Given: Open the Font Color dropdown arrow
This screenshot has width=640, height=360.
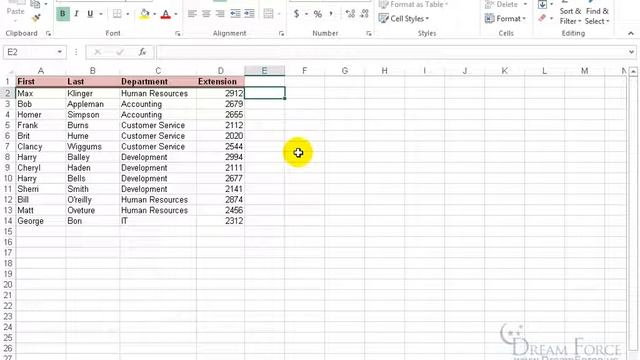Looking at the screenshot, I should 176,14.
